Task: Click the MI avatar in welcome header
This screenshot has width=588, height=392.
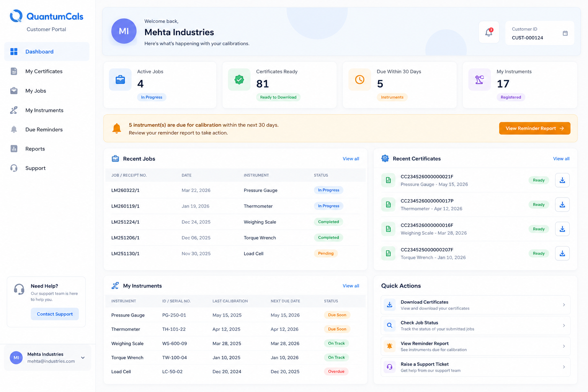Action: tap(124, 31)
